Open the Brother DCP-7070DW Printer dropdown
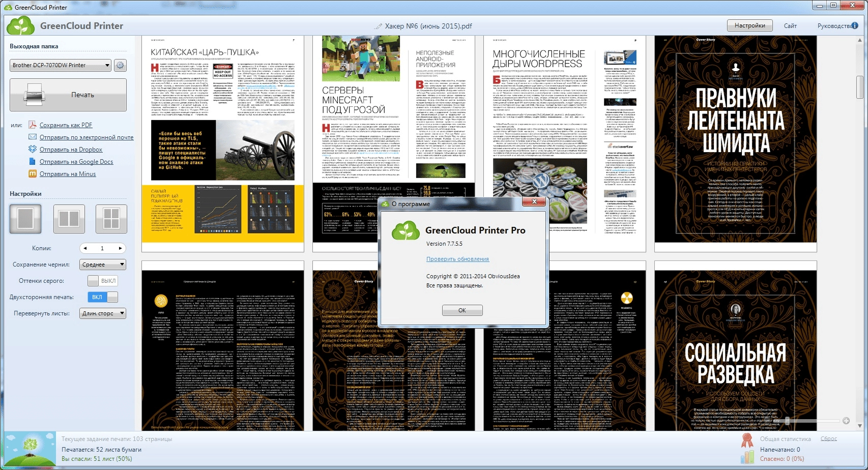This screenshot has width=868, height=470. coord(61,65)
